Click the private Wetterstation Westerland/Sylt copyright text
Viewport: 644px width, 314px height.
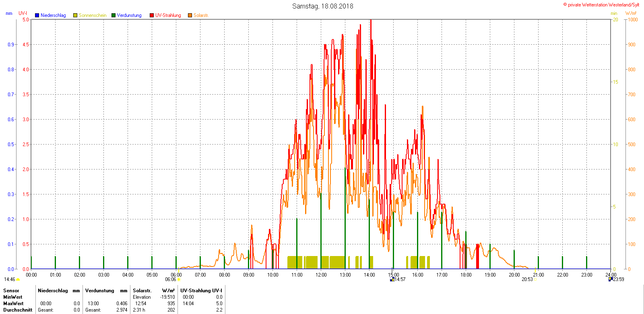pyautogui.click(x=601, y=5)
